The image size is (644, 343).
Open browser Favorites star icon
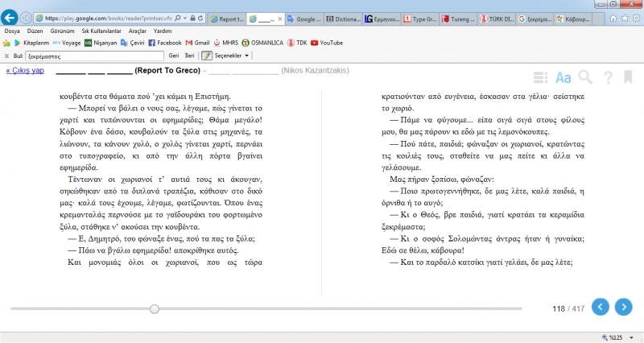tap(625, 18)
